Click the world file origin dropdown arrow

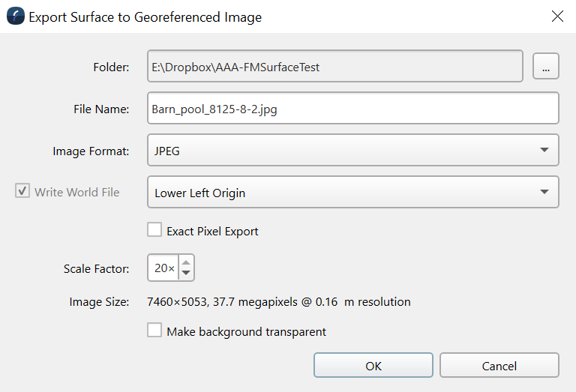(x=544, y=193)
